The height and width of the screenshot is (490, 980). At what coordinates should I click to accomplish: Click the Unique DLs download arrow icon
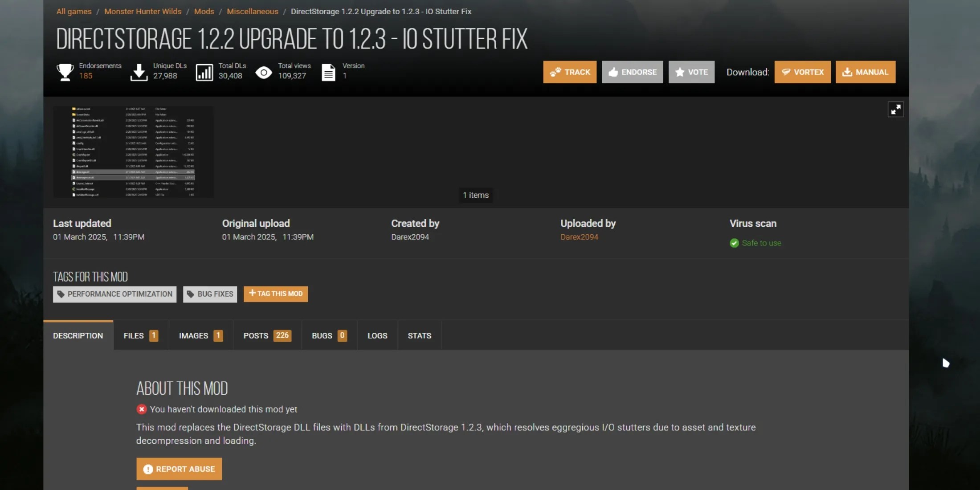(x=139, y=72)
